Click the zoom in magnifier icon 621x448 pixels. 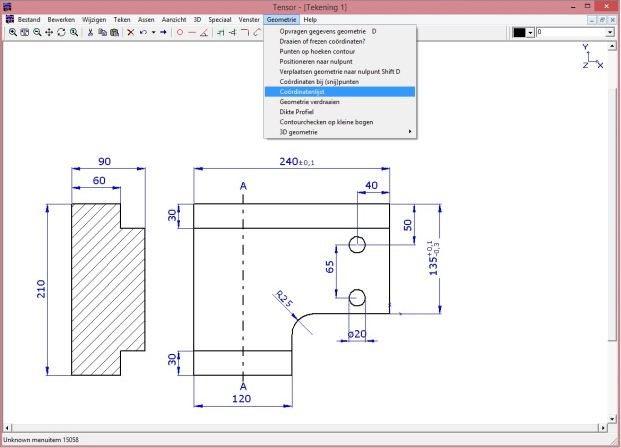(x=13, y=32)
